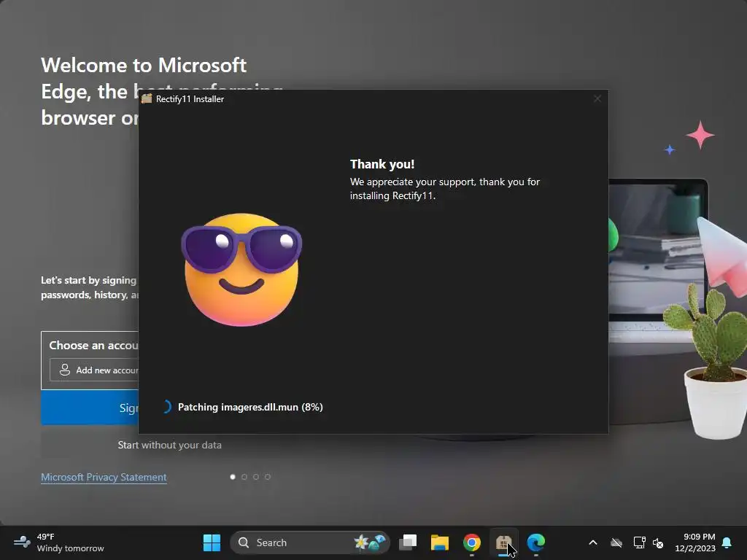Click the muted volume tray icon

(658, 542)
